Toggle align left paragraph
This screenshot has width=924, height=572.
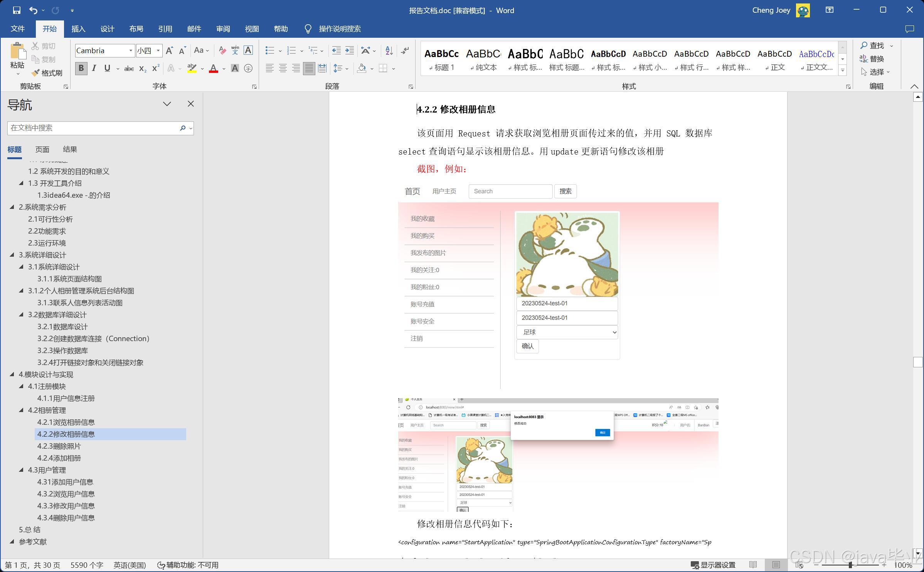pos(270,69)
